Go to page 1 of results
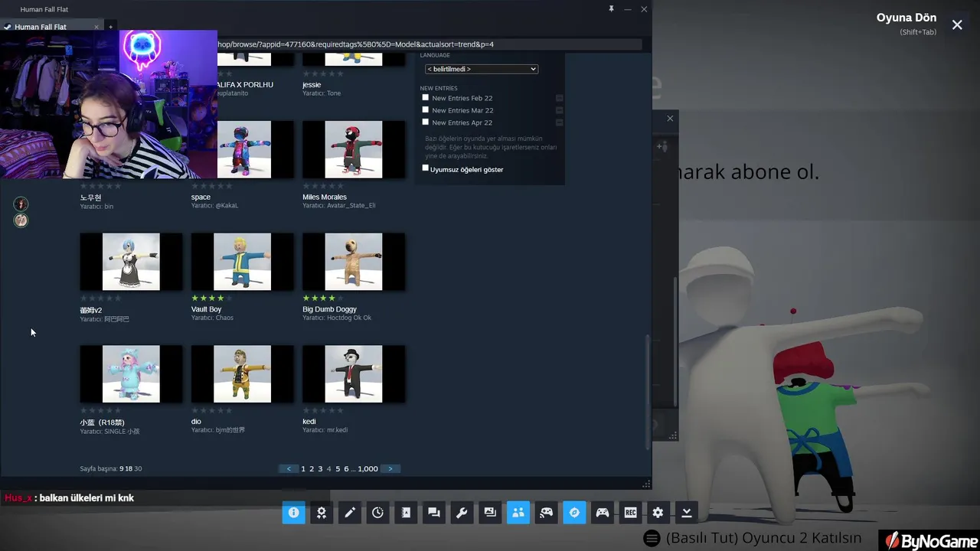The width and height of the screenshot is (980, 551). [x=303, y=468]
